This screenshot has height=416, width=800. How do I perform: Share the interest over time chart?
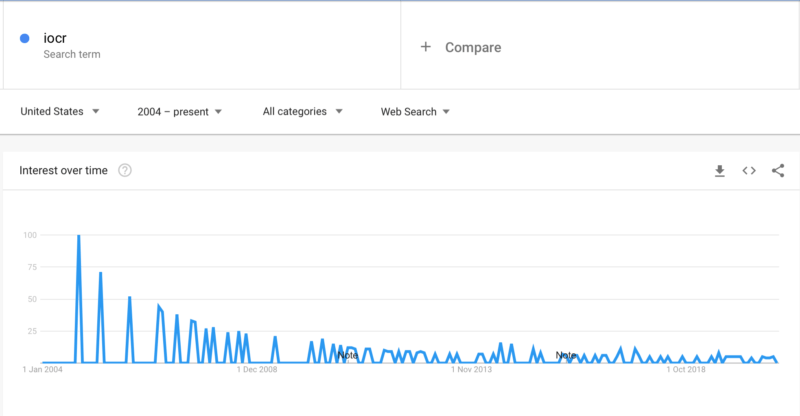click(778, 170)
